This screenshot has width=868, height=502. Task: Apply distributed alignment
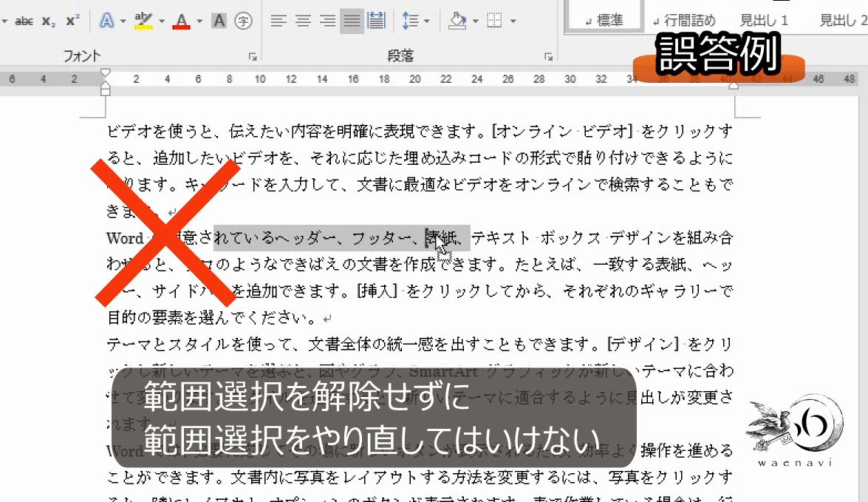click(x=377, y=21)
